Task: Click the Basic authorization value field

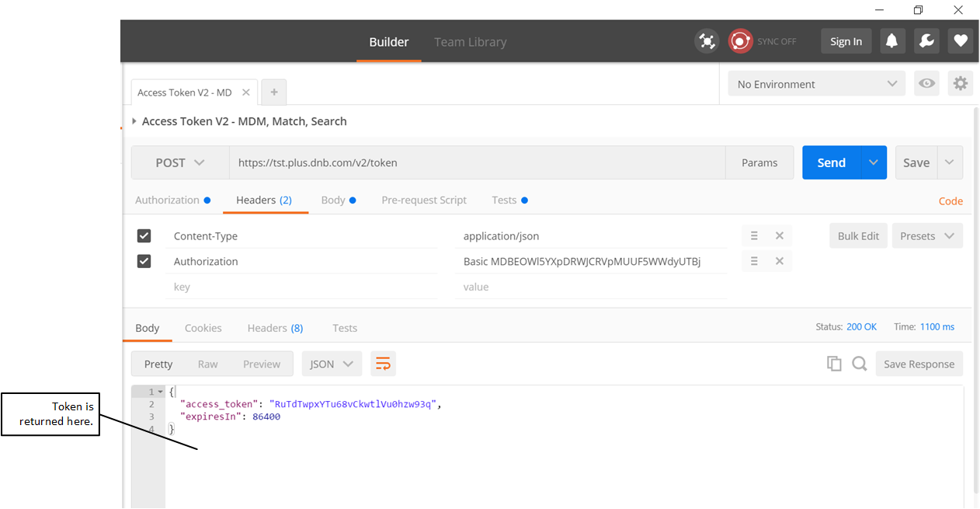Action: (591, 262)
